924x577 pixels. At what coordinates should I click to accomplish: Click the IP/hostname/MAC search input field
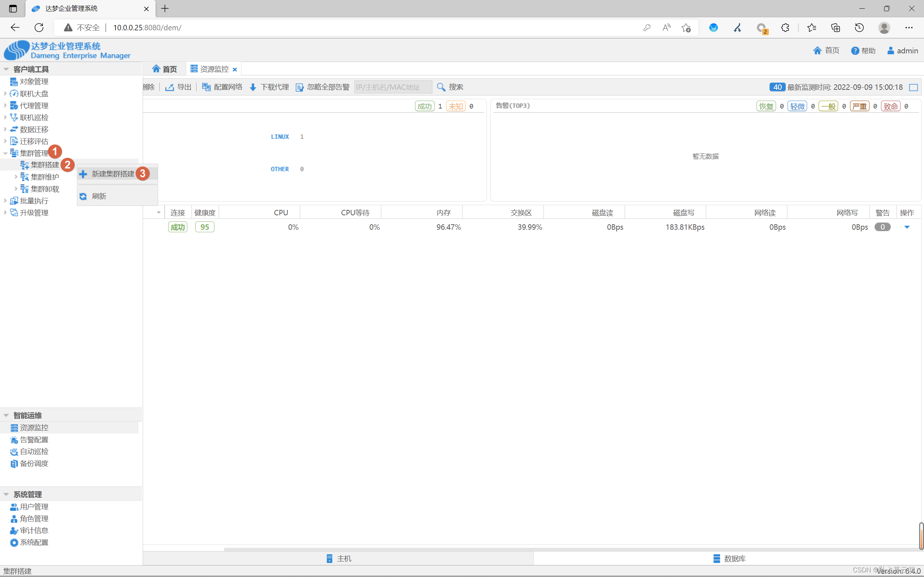click(x=393, y=87)
